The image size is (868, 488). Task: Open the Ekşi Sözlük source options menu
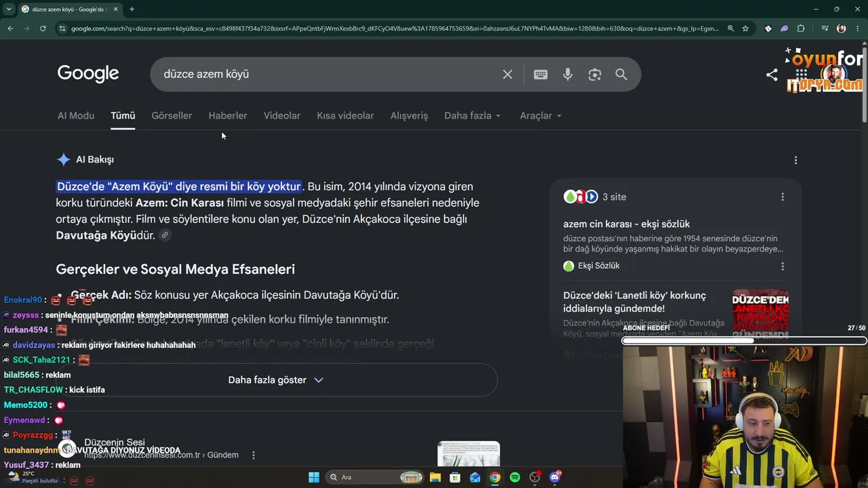point(783,266)
